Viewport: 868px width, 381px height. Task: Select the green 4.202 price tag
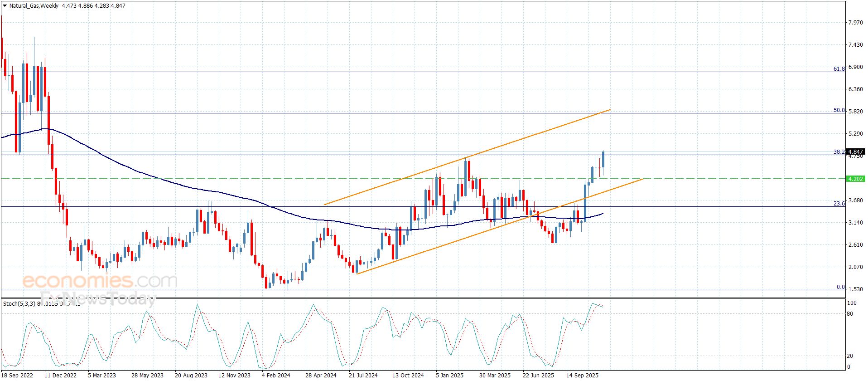(855, 179)
